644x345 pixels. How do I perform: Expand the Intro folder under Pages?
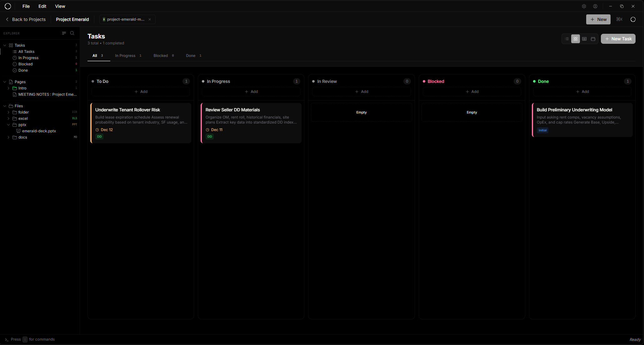(x=8, y=88)
